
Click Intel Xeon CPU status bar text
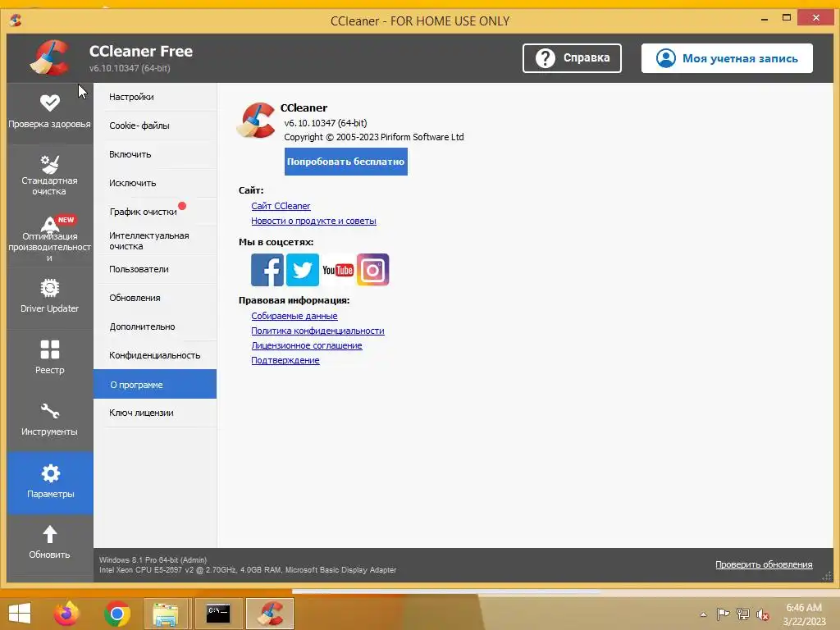click(x=248, y=570)
